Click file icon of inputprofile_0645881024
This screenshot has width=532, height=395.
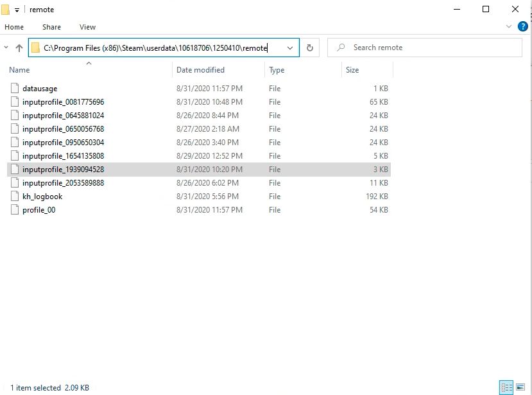[15, 115]
